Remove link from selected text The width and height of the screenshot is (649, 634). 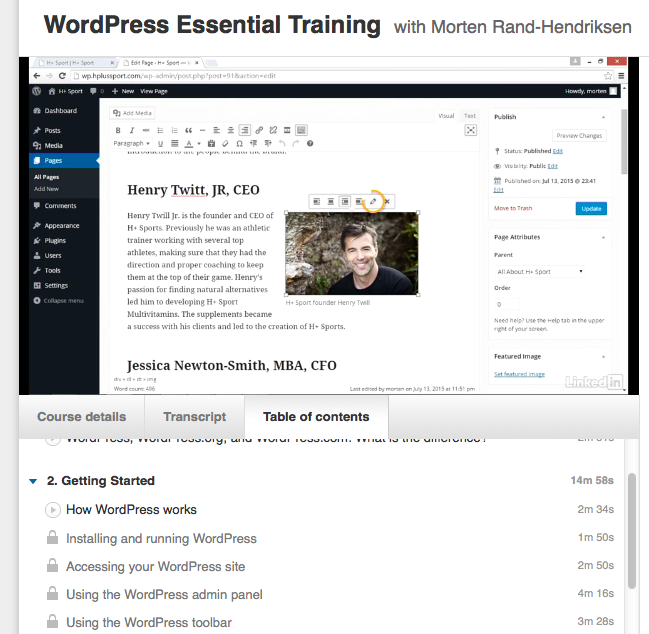pos(273,130)
